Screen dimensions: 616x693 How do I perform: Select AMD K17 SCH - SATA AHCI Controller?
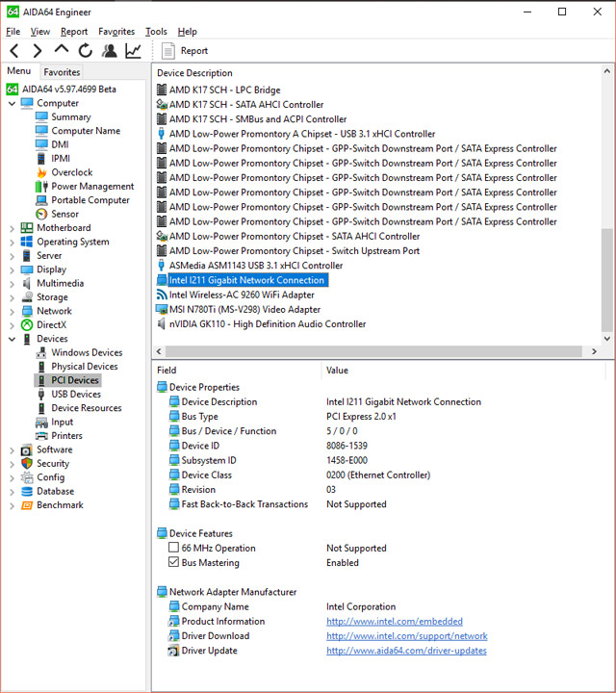pyautogui.click(x=246, y=104)
